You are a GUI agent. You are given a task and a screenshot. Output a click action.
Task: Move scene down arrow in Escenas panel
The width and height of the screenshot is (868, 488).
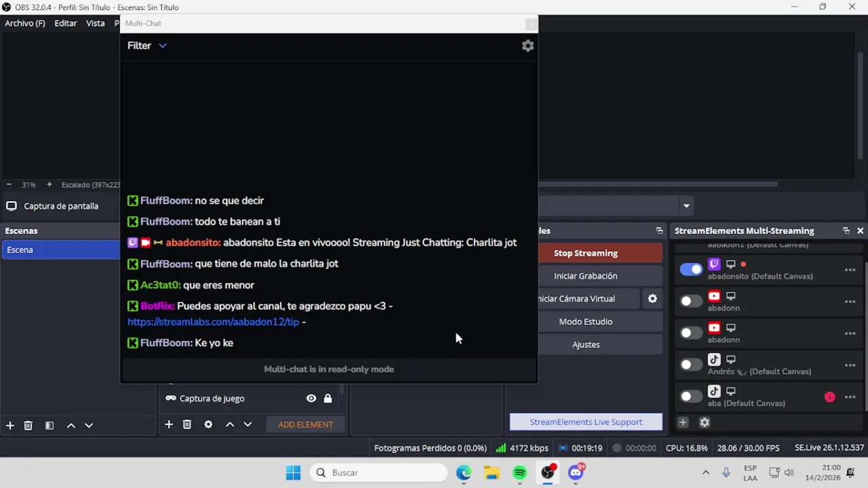[88, 425]
